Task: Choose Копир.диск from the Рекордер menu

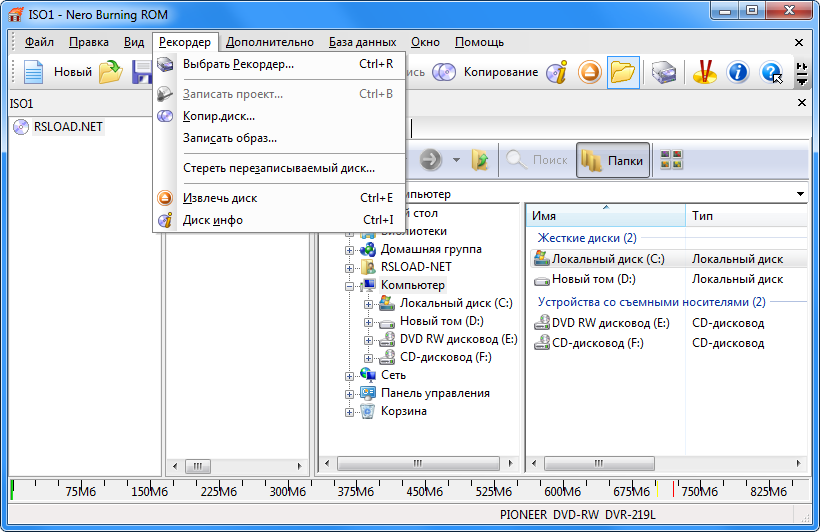Action: [x=279, y=116]
